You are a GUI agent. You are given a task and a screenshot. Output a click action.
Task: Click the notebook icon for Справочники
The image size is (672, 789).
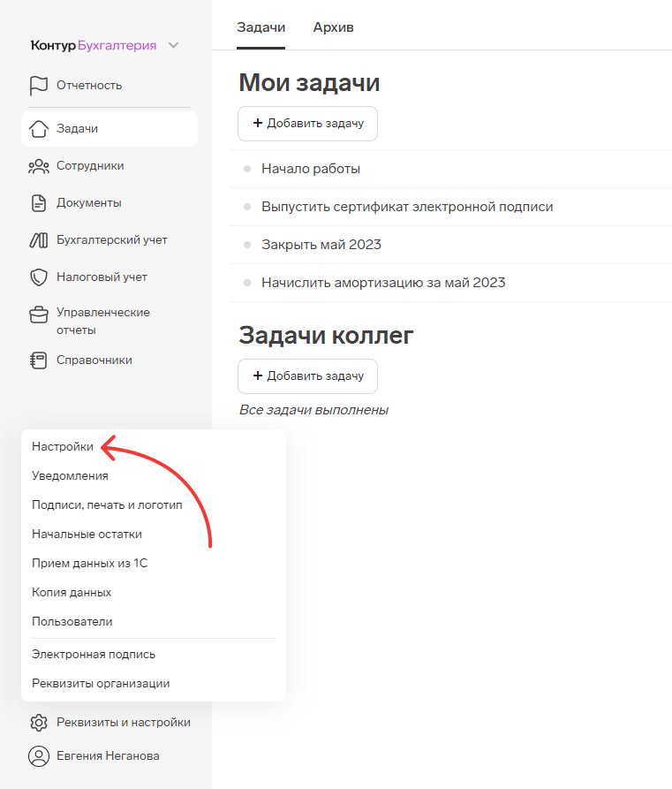click(38, 360)
